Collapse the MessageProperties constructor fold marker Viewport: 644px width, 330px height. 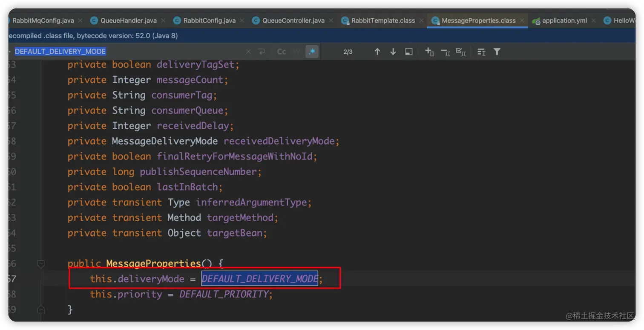coord(41,264)
